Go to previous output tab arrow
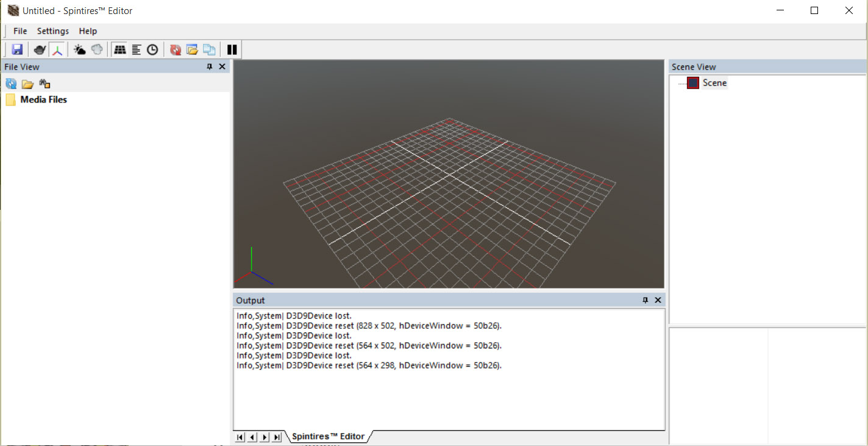Screen dimensions: 868x446 click(x=252, y=437)
